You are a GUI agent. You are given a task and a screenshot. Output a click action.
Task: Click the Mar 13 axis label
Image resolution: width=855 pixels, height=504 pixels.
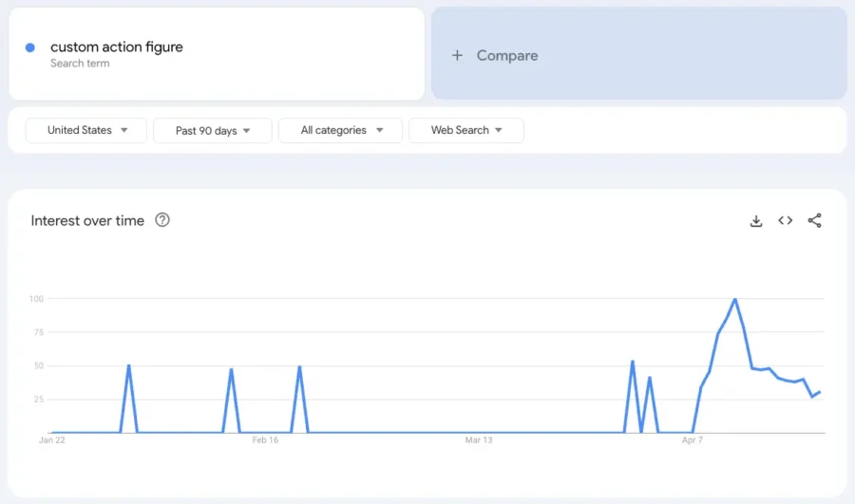pyautogui.click(x=479, y=440)
